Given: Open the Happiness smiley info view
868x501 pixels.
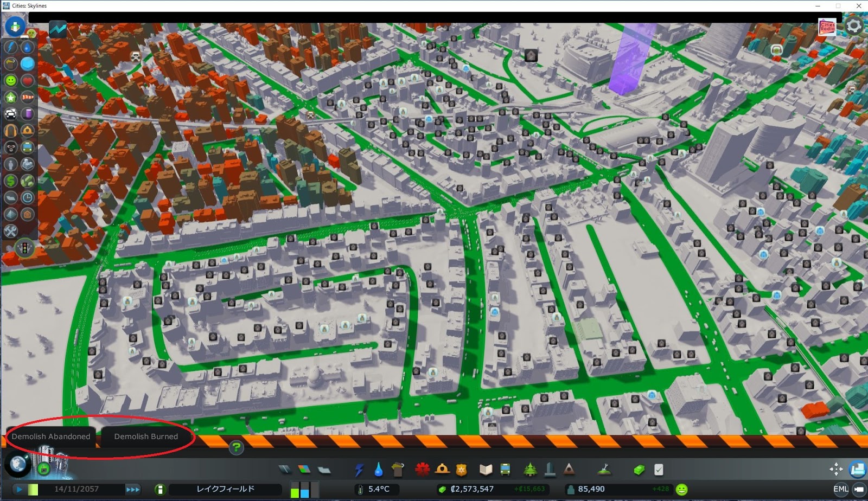Looking at the screenshot, I should coord(11,81).
